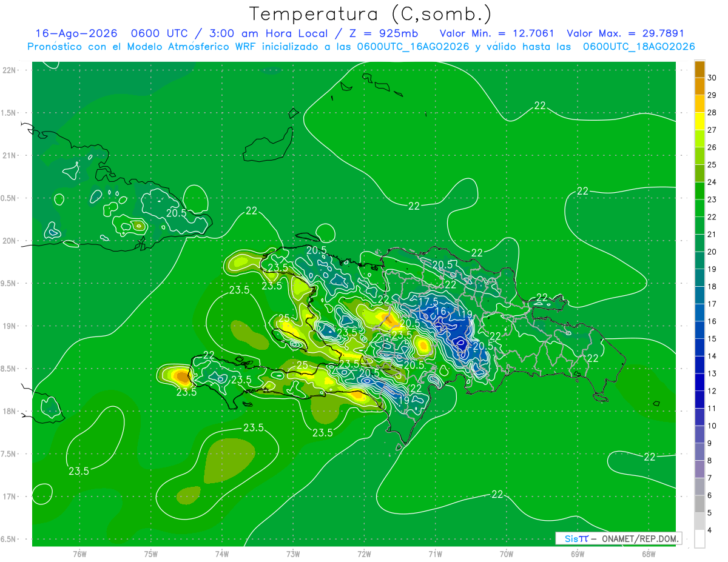728x562 pixels.
Task: Click legend scale label "24"
Action: 712,182
